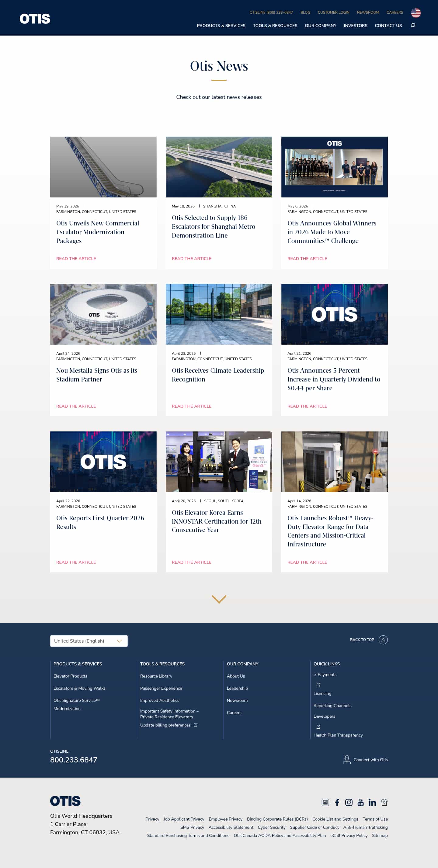Read the article on Shanghai Metro escalators
This screenshot has height=868, width=438.
(192, 259)
